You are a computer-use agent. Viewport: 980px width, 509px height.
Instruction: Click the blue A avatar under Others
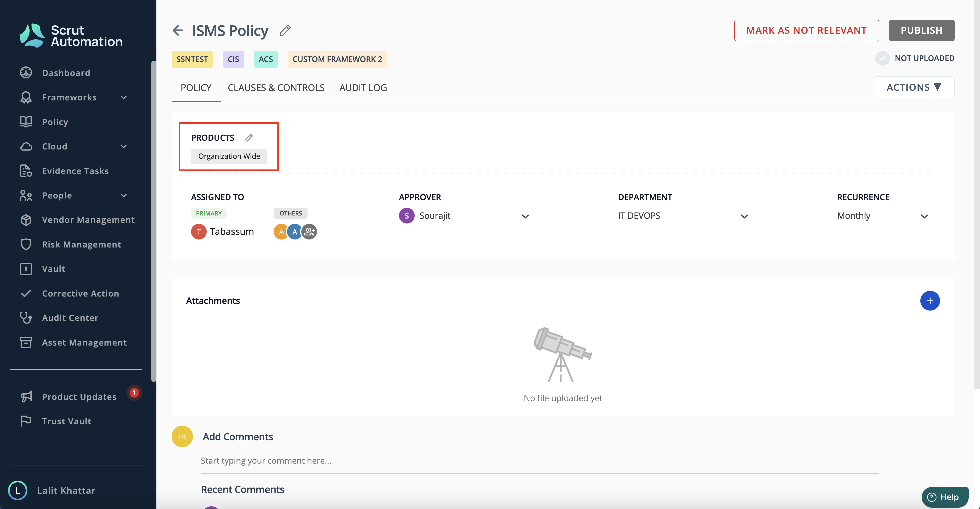pos(294,231)
